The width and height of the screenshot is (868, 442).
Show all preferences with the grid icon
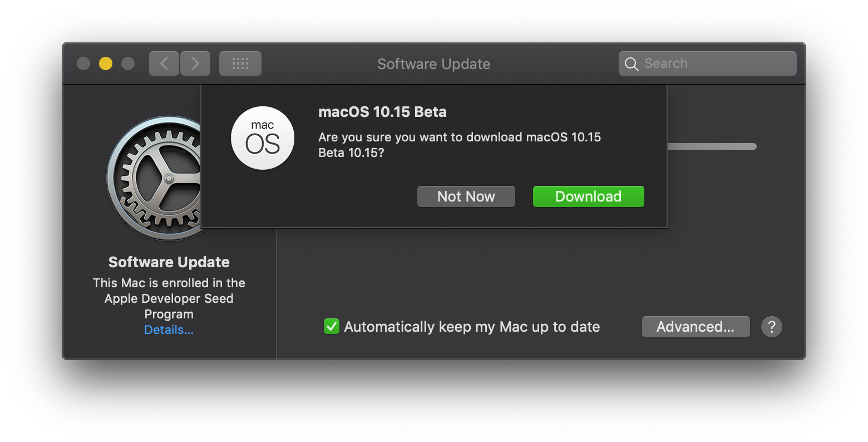point(240,63)
